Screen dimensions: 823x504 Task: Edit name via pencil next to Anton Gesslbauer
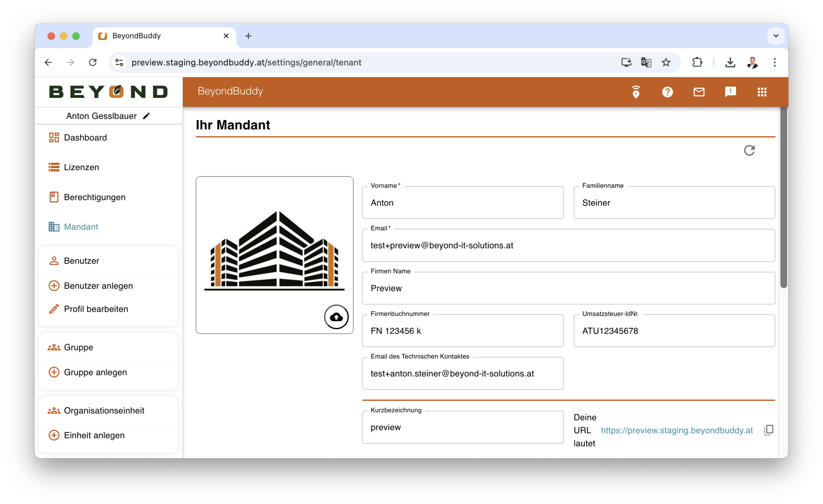coord(146,116)
